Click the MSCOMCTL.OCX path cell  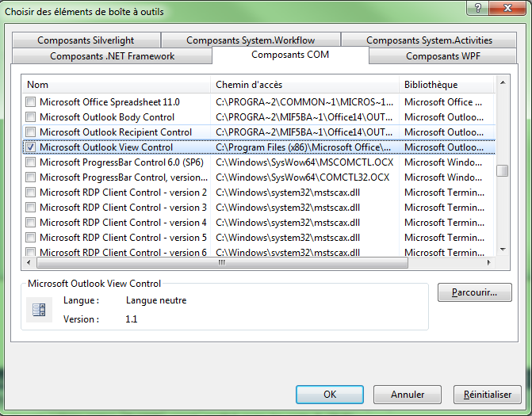pyautogui.click(x=304, y=162)
